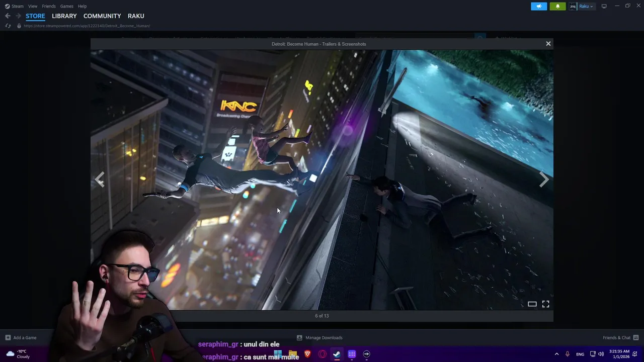
Task: Click the microphone tray icon
Action: (x=568, y=354)
